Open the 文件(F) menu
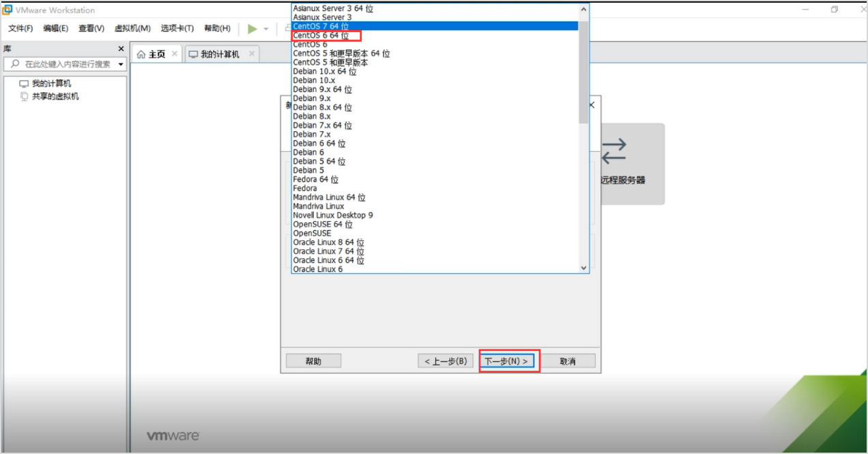This screenshot has width=868, height=454. pyautogui.click(x=20, y=29)
